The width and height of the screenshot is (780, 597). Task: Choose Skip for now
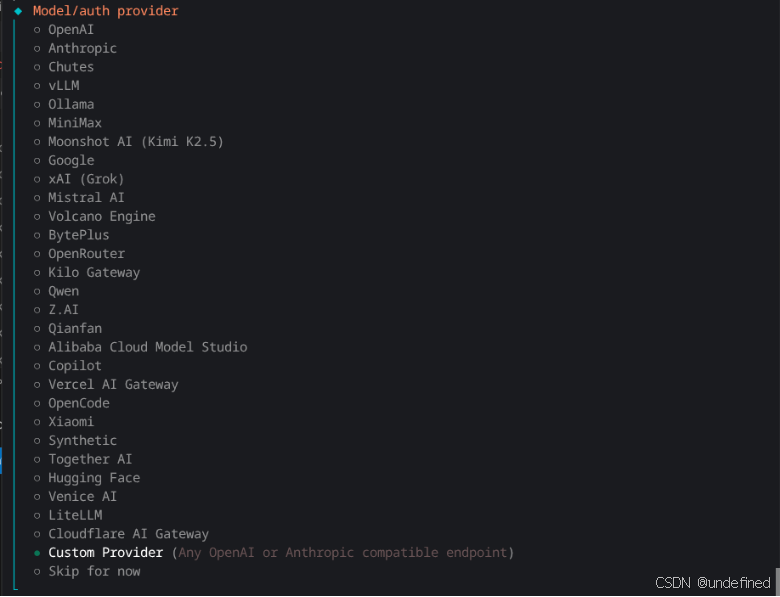point(87,571)
